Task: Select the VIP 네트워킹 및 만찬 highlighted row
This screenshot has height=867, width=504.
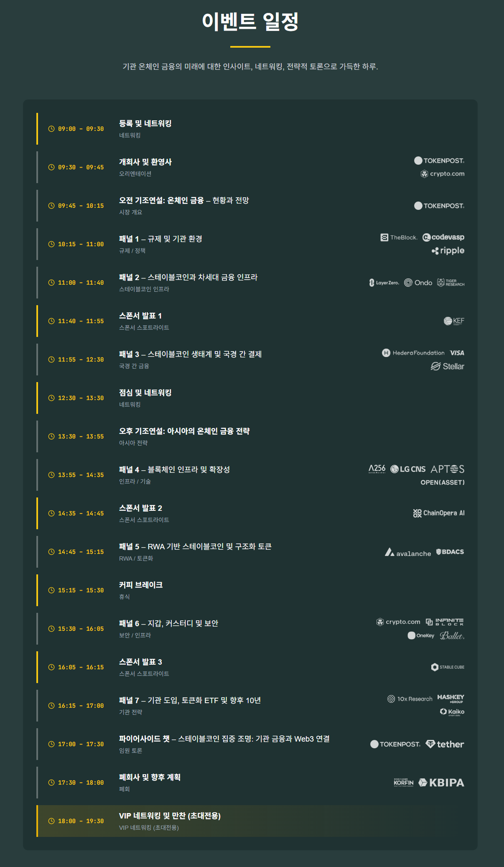Action: coord(250,821)
